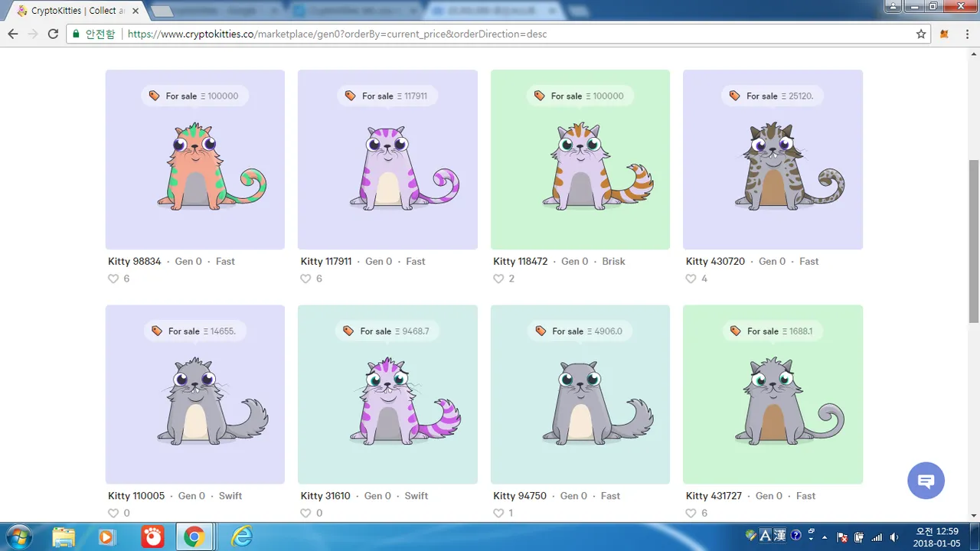Image resolution: width=980 pixels, height=551 pixels.
Task: Open File Explorer from the taskbar
Action: (x=64, y=537)
